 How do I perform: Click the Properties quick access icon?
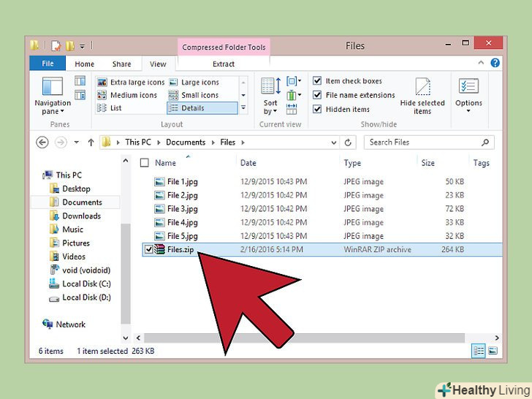coord(56,45)
